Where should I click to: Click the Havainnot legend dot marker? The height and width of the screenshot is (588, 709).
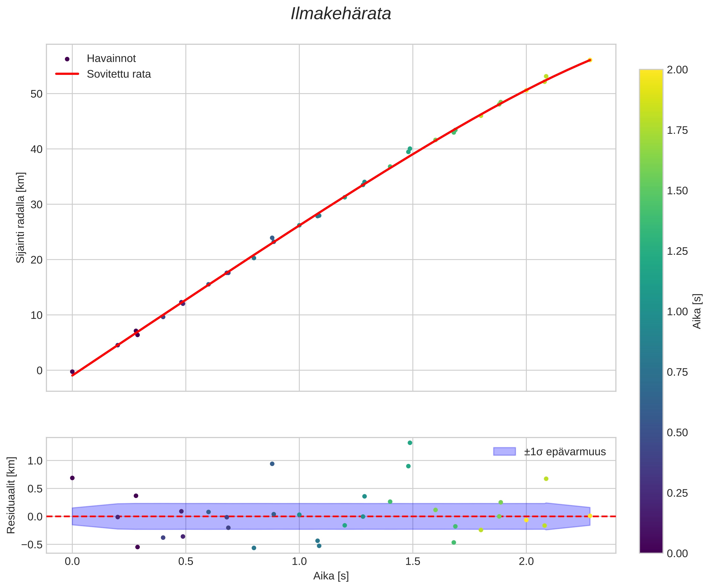pyautogui.click(x=67, y=59)
